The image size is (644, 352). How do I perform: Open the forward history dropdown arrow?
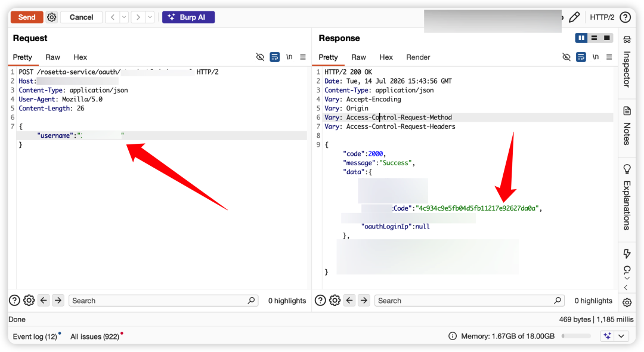150,17
